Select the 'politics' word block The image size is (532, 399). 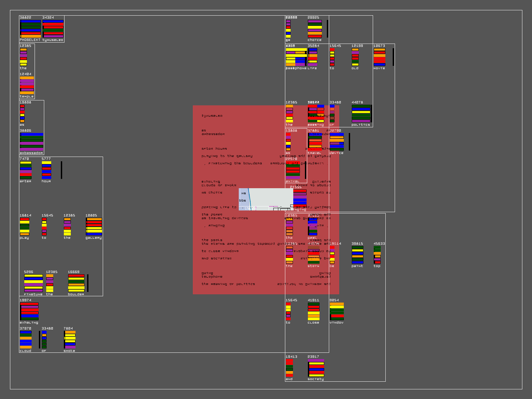[x=361, y=114]
